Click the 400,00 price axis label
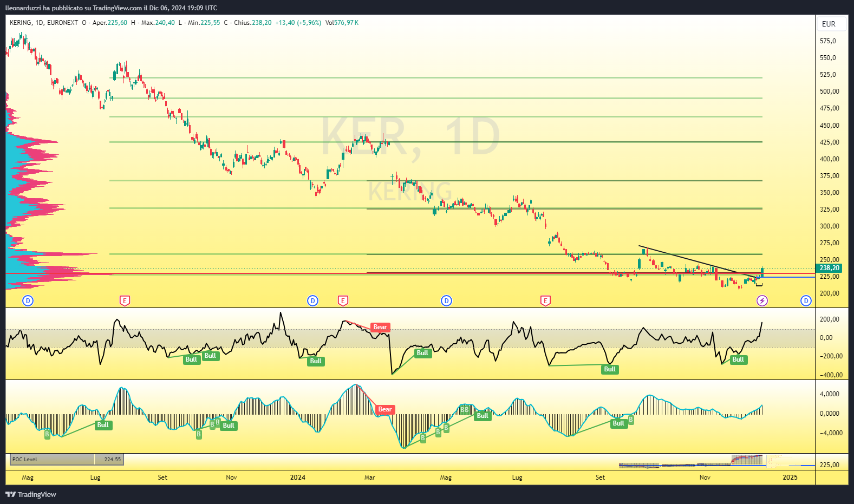Screen dimensions: 854x504 tap(829, 159)
